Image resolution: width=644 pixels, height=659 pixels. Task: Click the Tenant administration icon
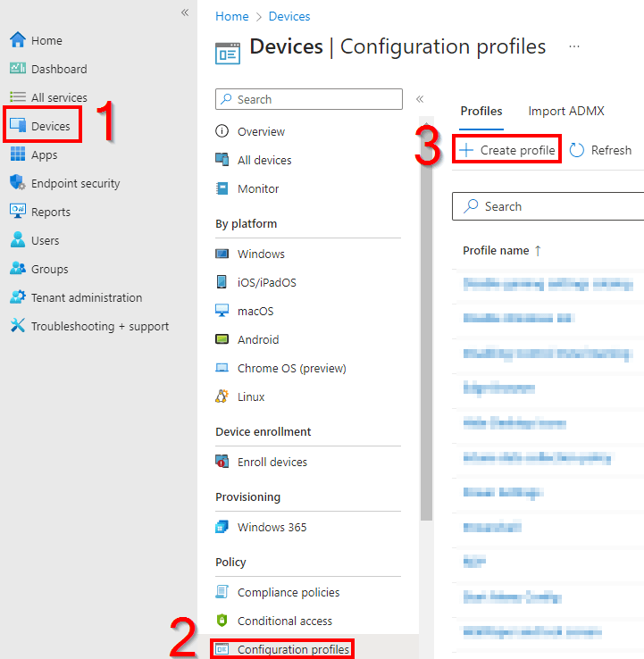[18, 297]
